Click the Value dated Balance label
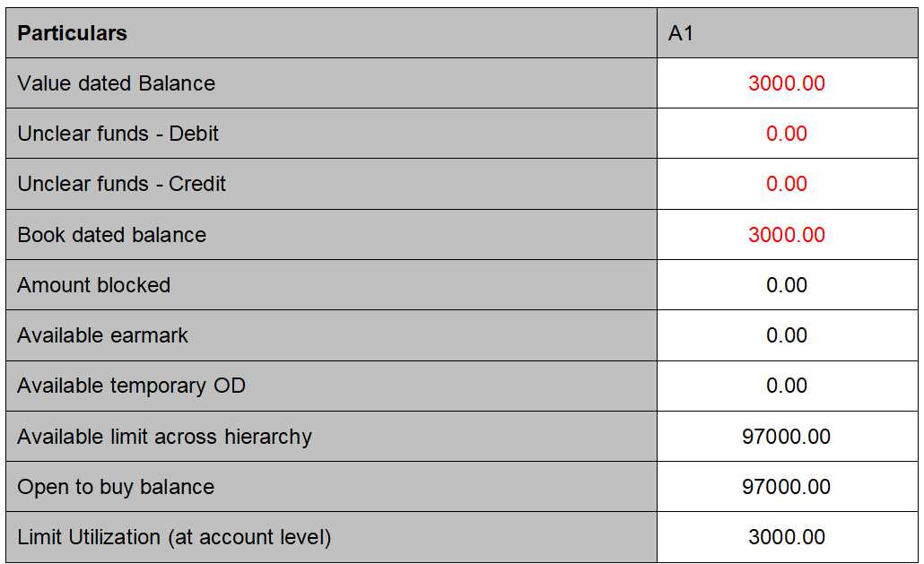924x564 pixels. (117, 83)
